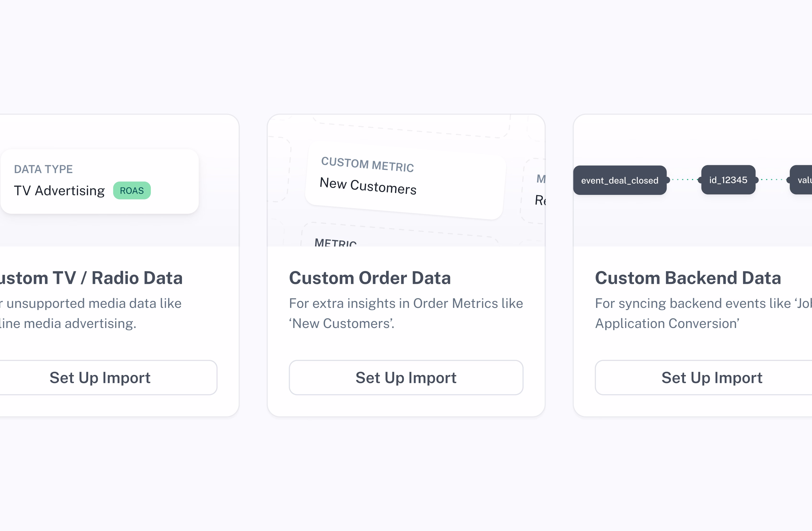Click the id_12345 node
Screen dimensions: 812x531
pyautogui.click(x=728, y=180)
